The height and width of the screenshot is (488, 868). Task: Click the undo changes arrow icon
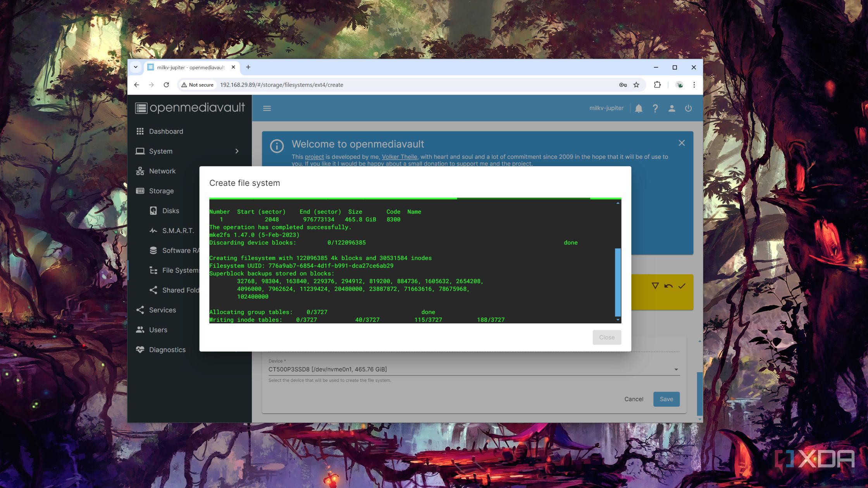point(668,286)
